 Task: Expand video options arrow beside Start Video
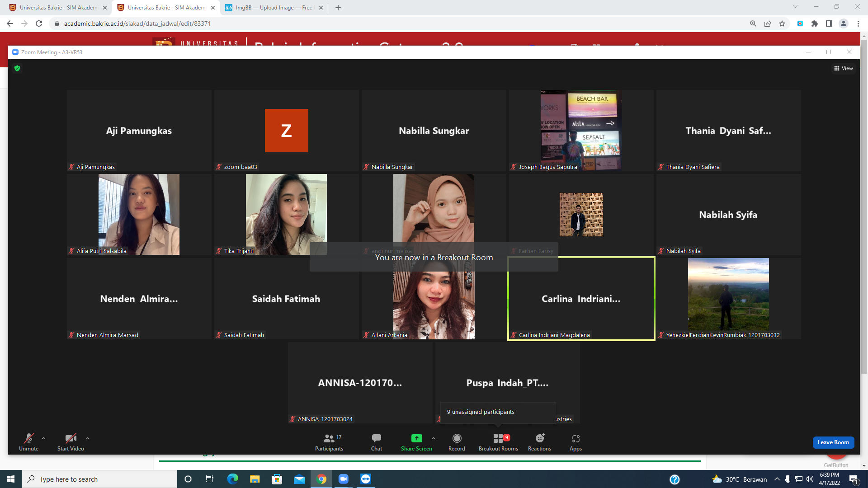(x=88, y=438)
